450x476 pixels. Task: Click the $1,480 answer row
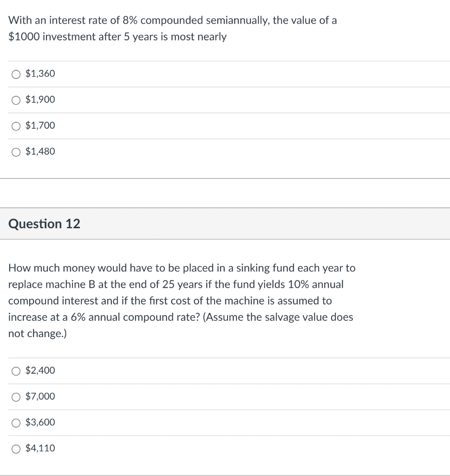click(186, 152)
